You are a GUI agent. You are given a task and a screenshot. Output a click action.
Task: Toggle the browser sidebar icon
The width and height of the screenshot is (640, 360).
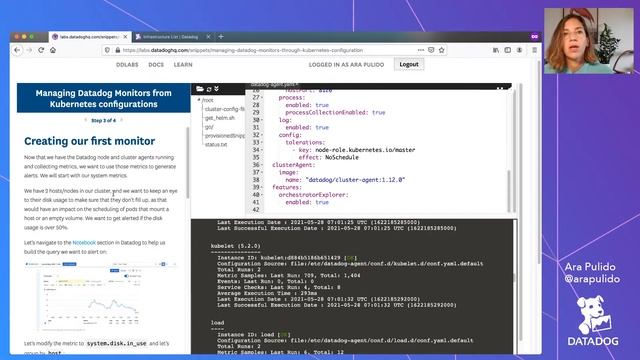508,50
